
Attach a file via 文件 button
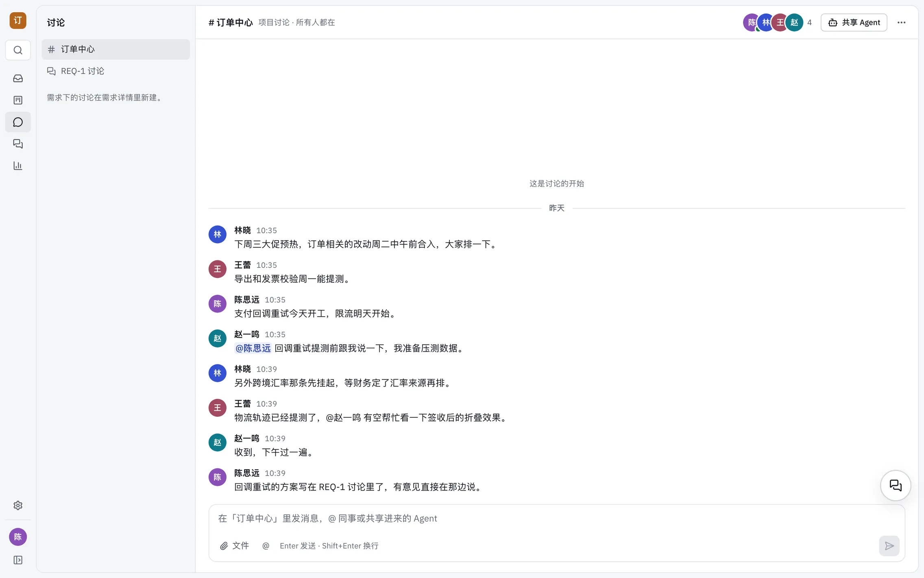tap(235, 546)
